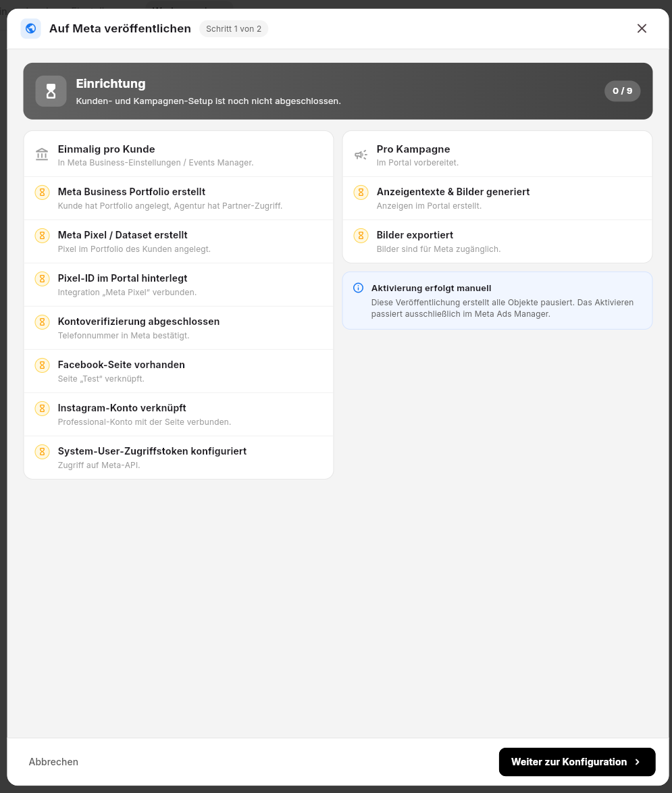Click Pixel-ID im Portal hinterlegt title
The width and height of the screenshot is (672, 793).
(122, 278)
